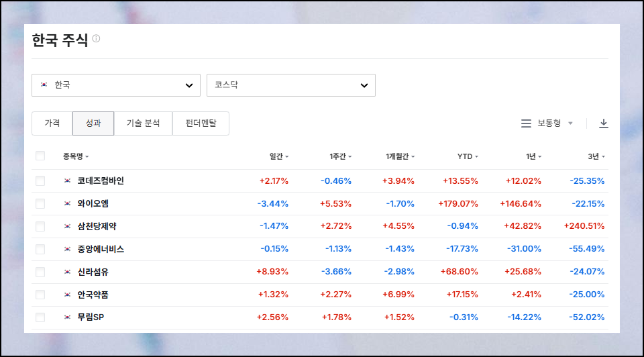This screenshot has width=644, height=357.
Task: Click the Korean flag icon beside 와이오엠
Action: click(x=67, y=203)
